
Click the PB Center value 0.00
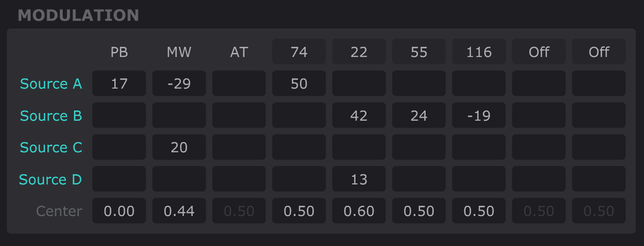119,211
